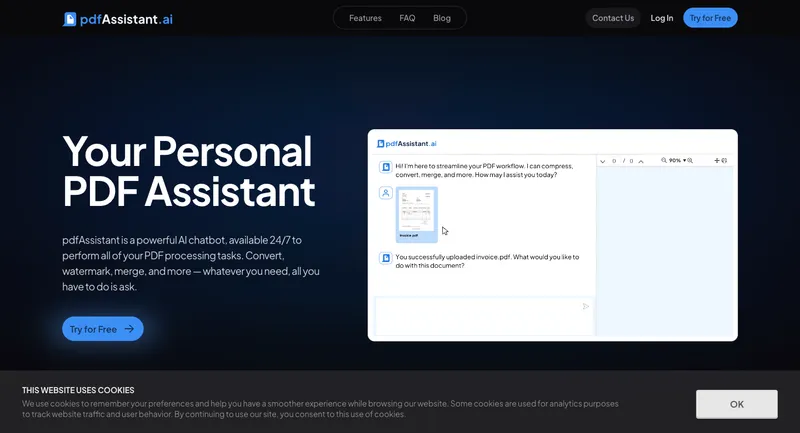The width and height of the screenshot is (800, 433).
Task: Click the rightmost viewer toolbar icon
Action: coord(724,161)
